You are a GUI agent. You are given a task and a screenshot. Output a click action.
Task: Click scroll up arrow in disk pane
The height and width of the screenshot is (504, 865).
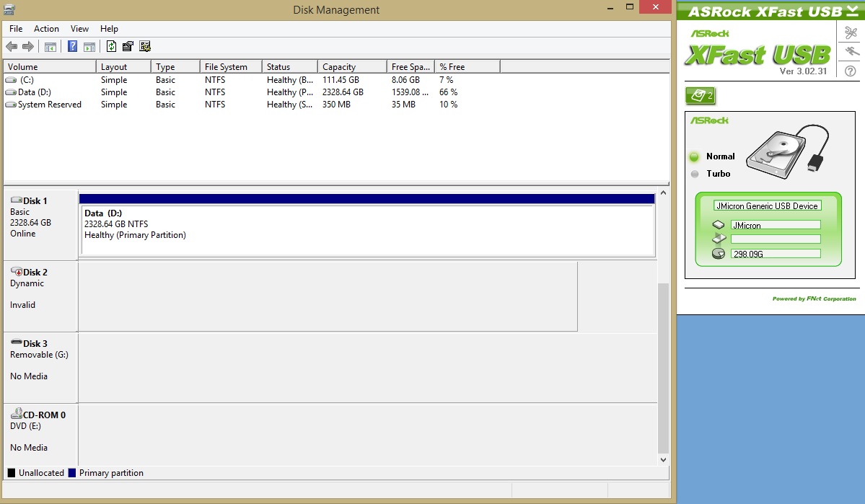pyautogui.click(x=663, y=193)
